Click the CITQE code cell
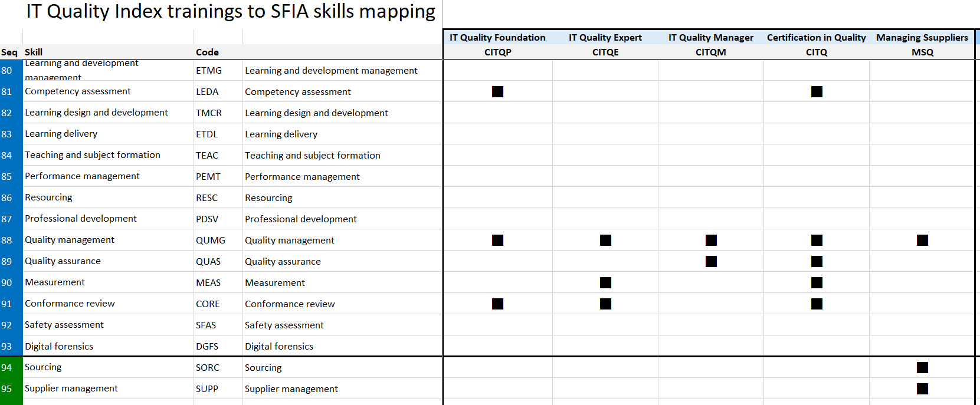The width and height of the screenshot is (980, 405). coord(605,52)
